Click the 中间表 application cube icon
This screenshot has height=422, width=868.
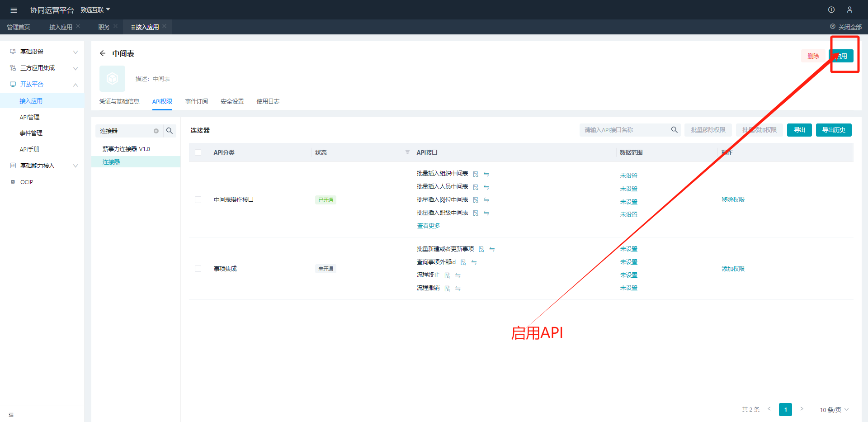(112, 79)
